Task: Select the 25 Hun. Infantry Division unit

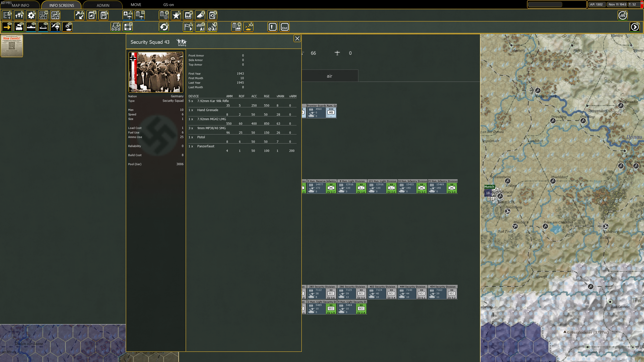Action: point(442,187)
